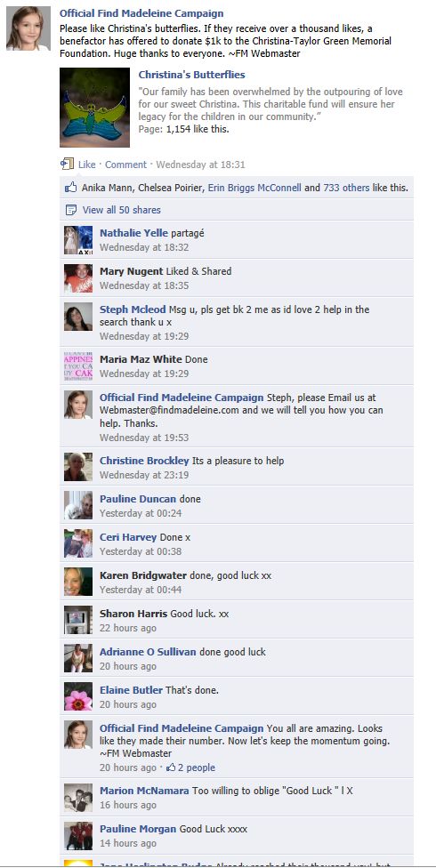Click Elaine Butler's pink flower avatar
Screen dimensions: 436x868
(x=78, y=696)
